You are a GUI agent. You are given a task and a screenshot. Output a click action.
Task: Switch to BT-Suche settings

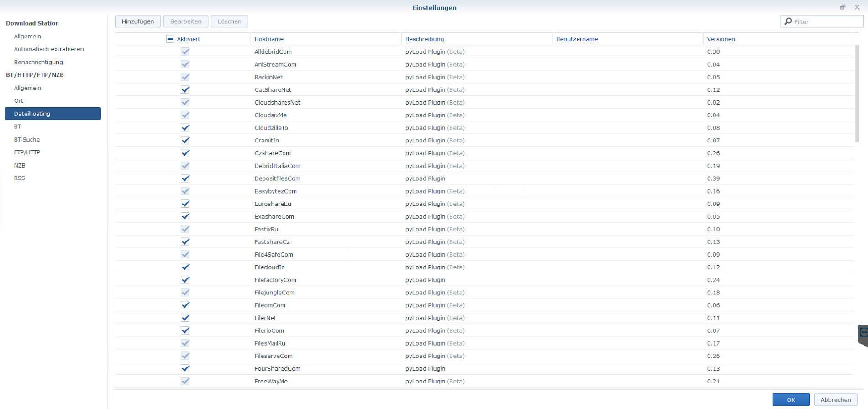point(27,140)
